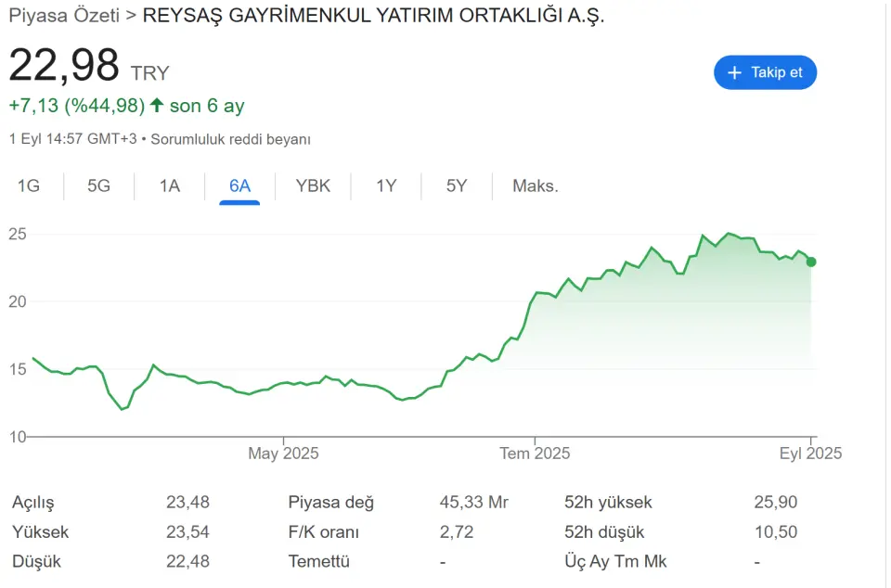
Task: Click the green endpoint dot on chart
Action: click(811, 262)
